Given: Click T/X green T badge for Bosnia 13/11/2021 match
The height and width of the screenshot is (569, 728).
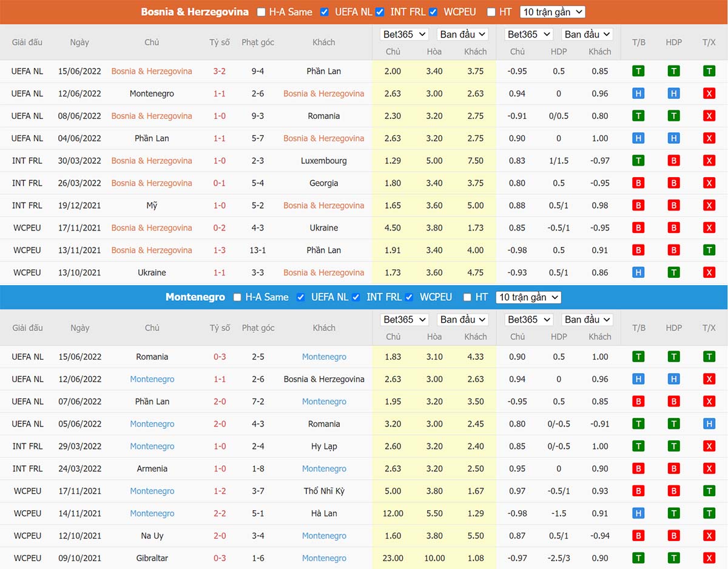Looking at the screenshot, I should click(x=709, y=250).
